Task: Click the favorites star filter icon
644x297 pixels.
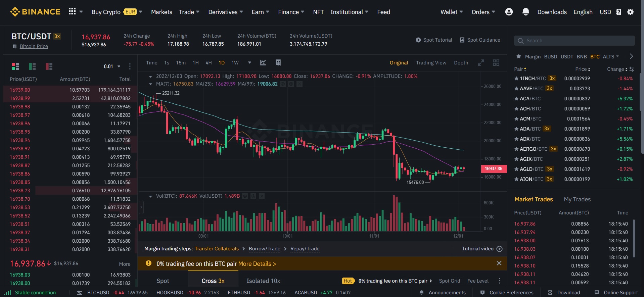Action: click(519, 56)
